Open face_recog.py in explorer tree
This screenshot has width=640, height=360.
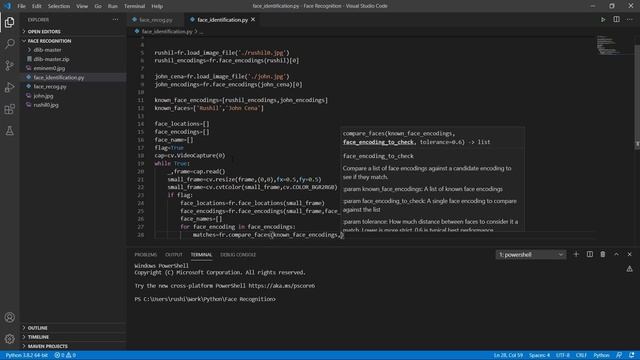tap(50, 87)
